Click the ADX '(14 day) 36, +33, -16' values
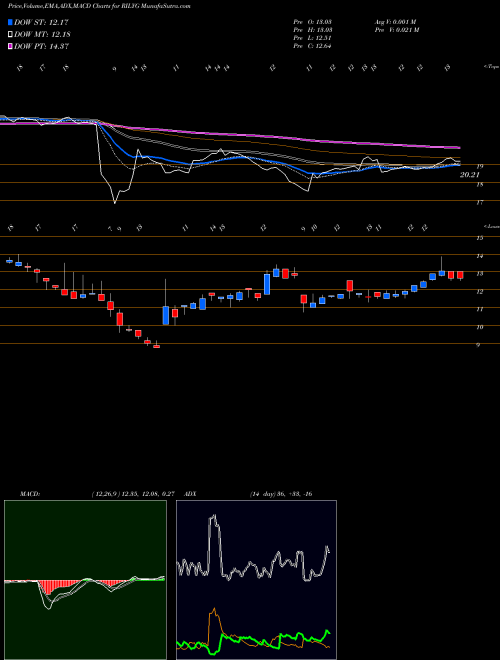The height and width of the screenshot is (660, 500). pos(281,494)
